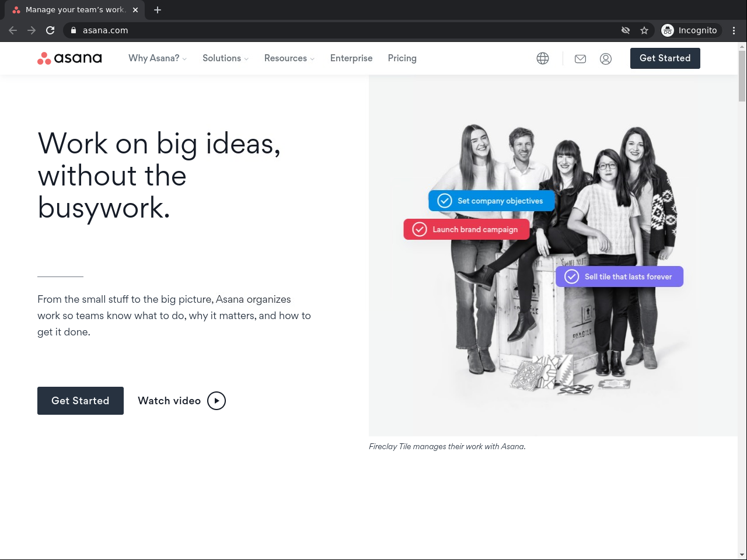Open the user account login icon
The image size is (747, 560).
[x=606, y=59]
